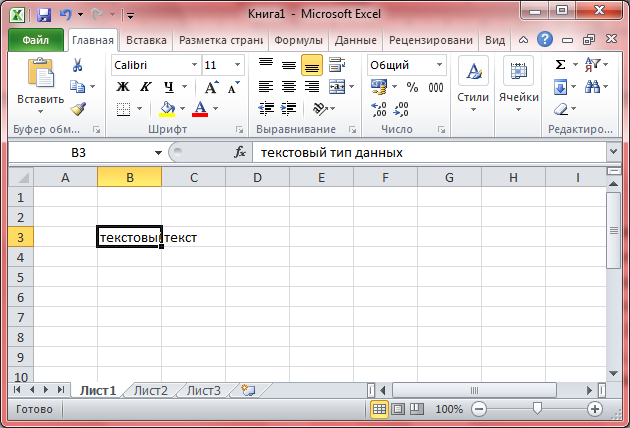Viewport: 630px width, 428px height.
Task: Click formula bar text input
Action: [x=430, y=153]
